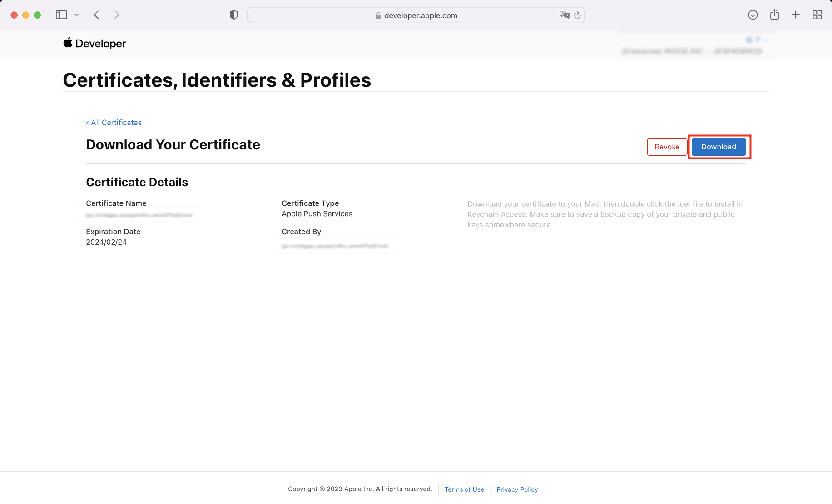Show Safari downloads list
This screenshot has width=832, height=504.
click(x=753, y=15)
